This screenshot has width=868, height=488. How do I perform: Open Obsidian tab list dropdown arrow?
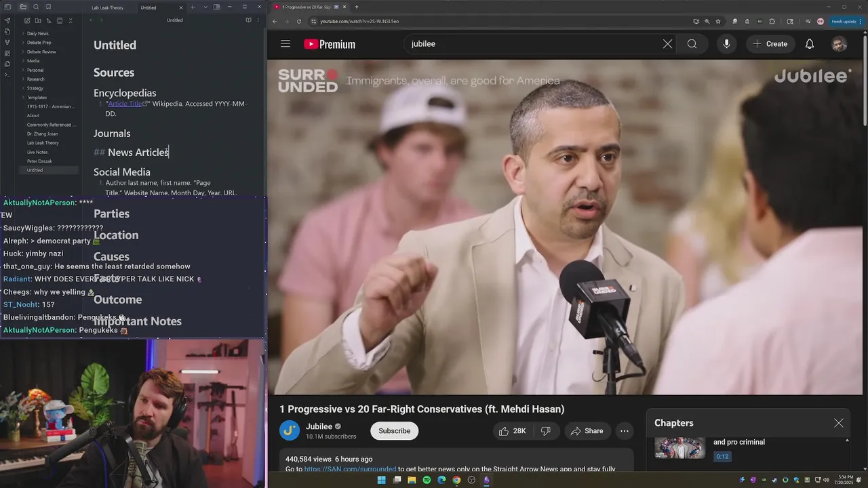click(205, 7)
